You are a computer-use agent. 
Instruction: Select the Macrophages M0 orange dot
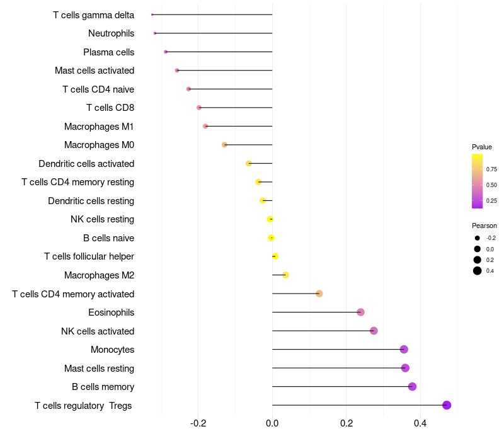point(224,145)
